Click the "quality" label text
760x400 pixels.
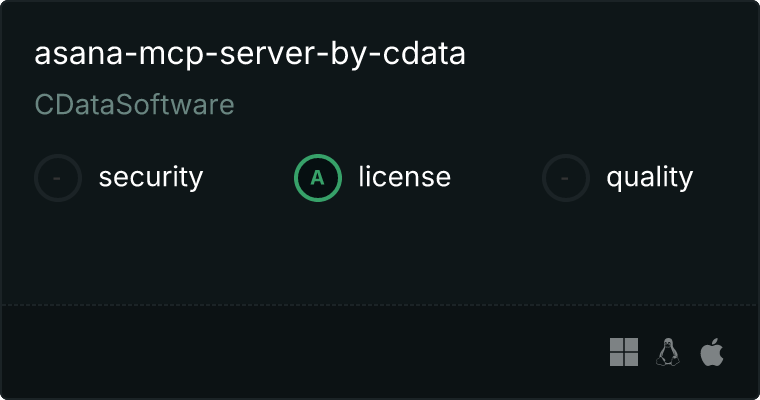pos(649,178)
